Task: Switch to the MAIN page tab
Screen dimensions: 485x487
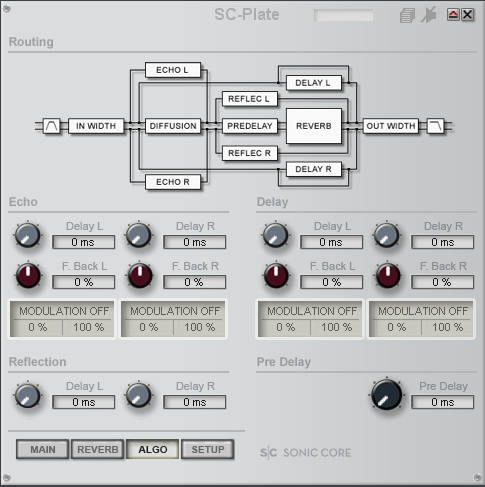Action: pos(43,449)
